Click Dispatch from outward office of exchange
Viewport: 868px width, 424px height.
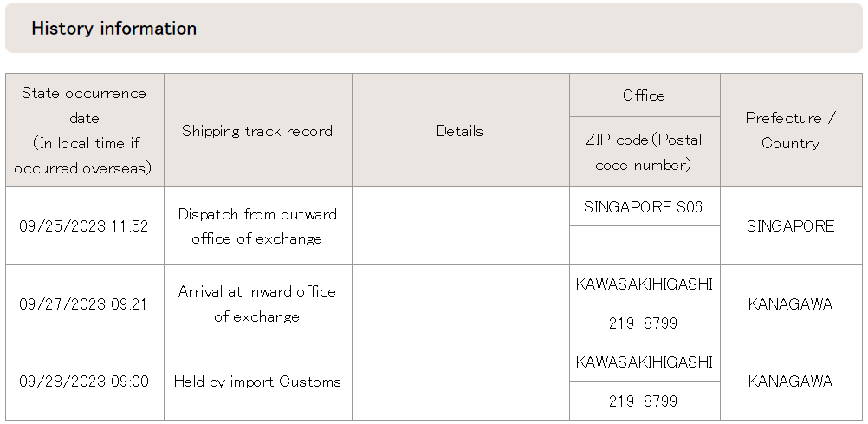(x=257, y=226)
